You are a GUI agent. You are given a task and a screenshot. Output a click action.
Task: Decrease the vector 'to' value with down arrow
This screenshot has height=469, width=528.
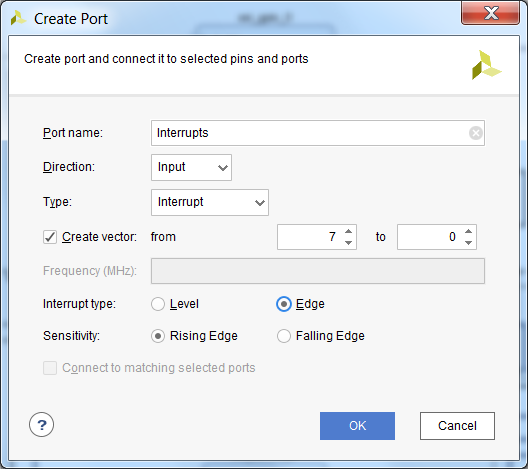468,243
